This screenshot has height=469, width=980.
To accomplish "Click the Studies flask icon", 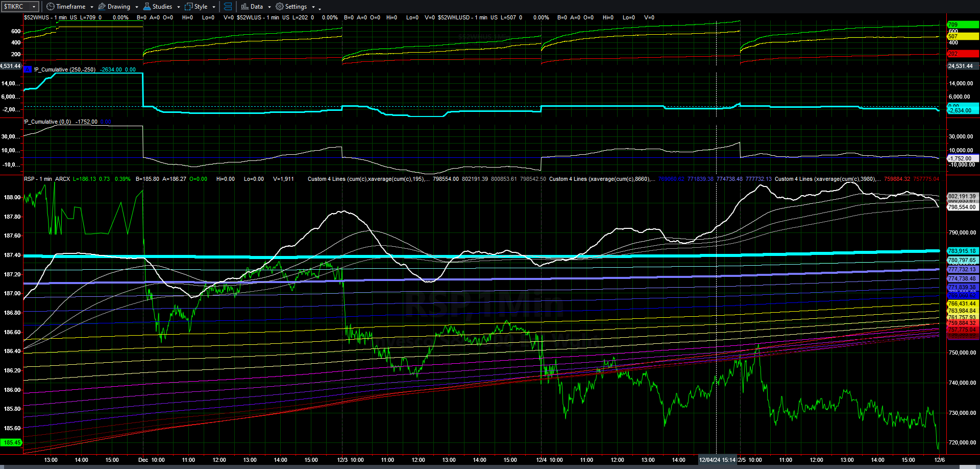I will point(147,7).
